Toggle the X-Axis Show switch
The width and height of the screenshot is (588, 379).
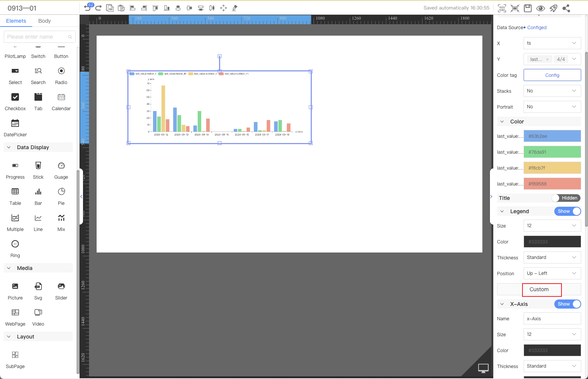pos(567,304)
